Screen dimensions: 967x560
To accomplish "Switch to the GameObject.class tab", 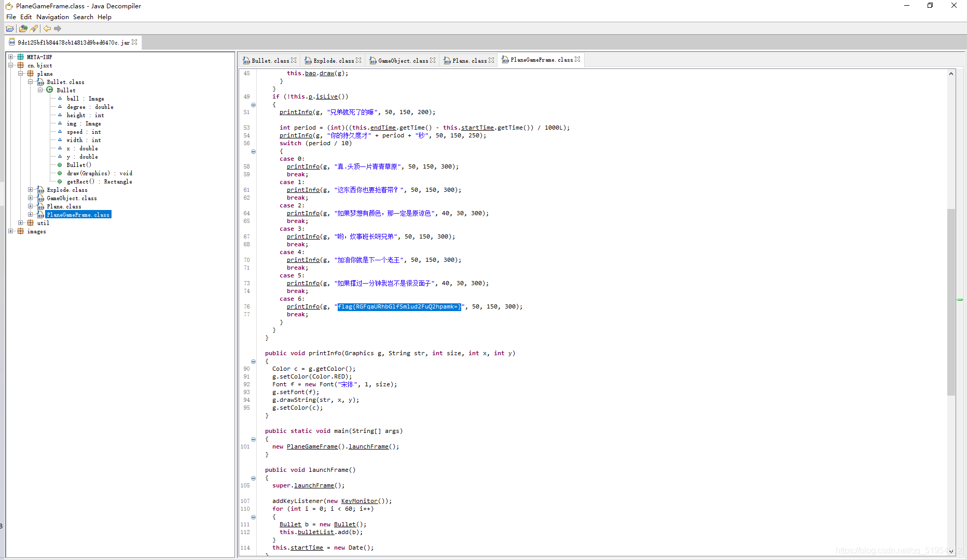I will [x=403, y=61].
